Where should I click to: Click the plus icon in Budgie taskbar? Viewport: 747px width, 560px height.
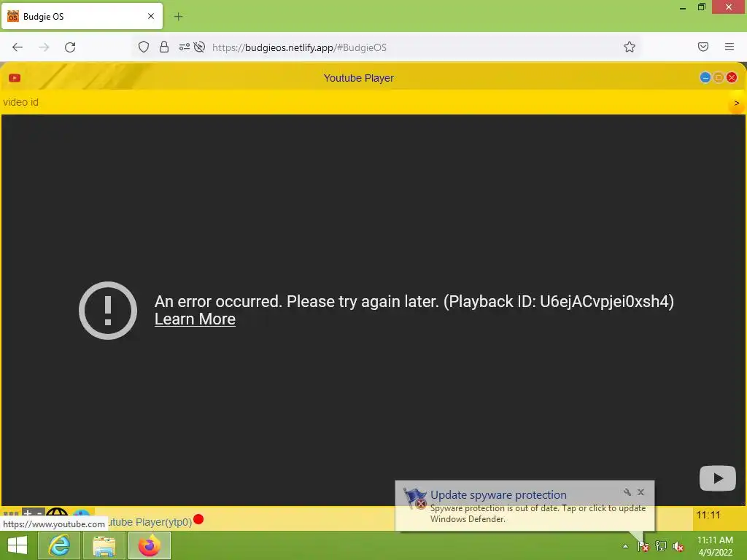(x=28, y=513)
